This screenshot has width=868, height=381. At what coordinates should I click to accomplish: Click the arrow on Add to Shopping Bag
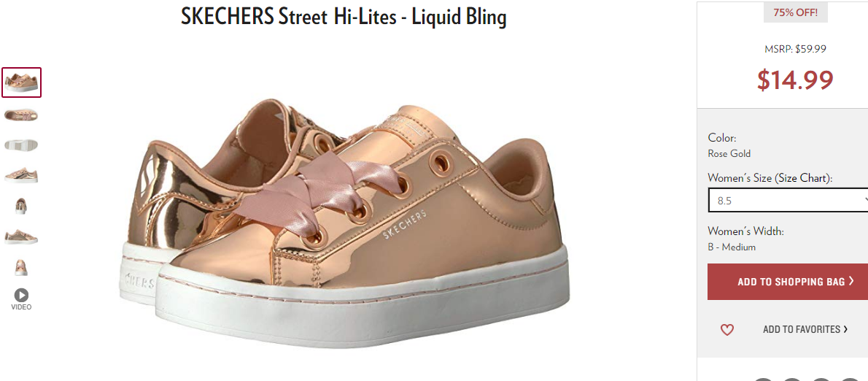click(851, 281)
